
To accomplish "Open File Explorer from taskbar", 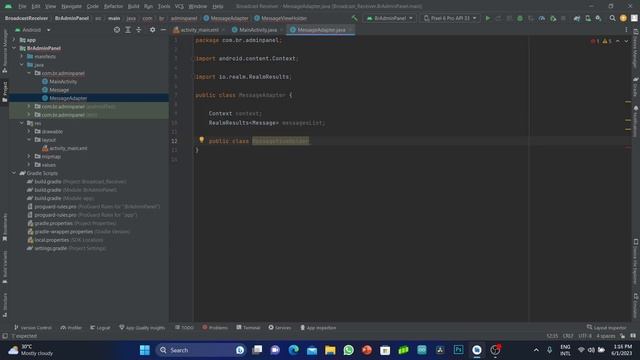I will (330, 350).
